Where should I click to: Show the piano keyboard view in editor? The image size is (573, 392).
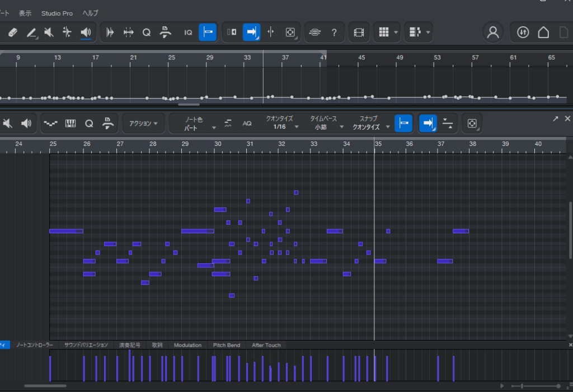[x=71, y=123]
